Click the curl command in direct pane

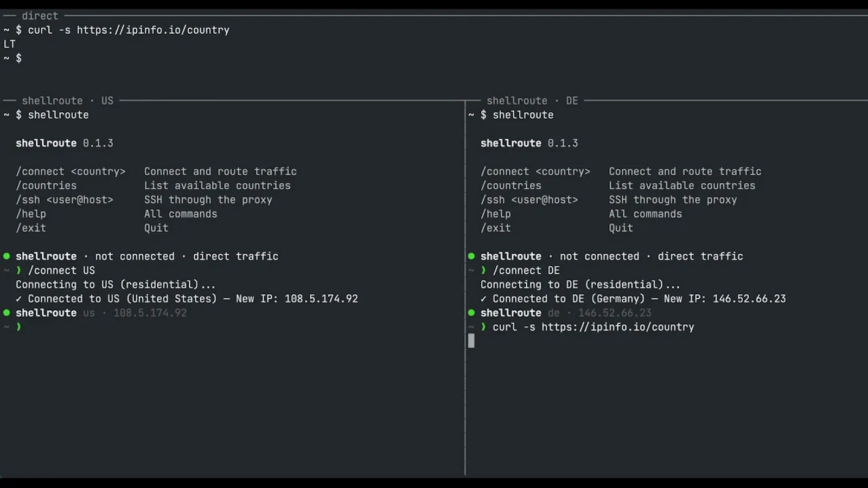pos(129,30)
